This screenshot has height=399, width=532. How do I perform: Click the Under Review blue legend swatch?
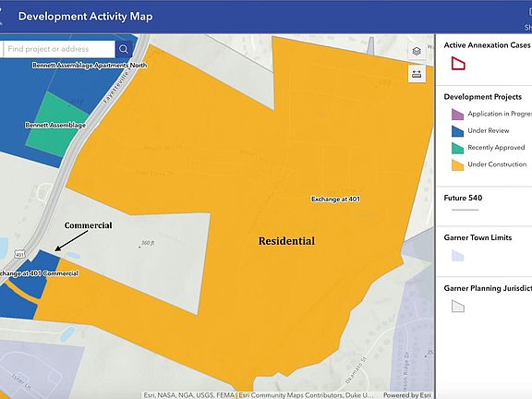pos(457,131)
